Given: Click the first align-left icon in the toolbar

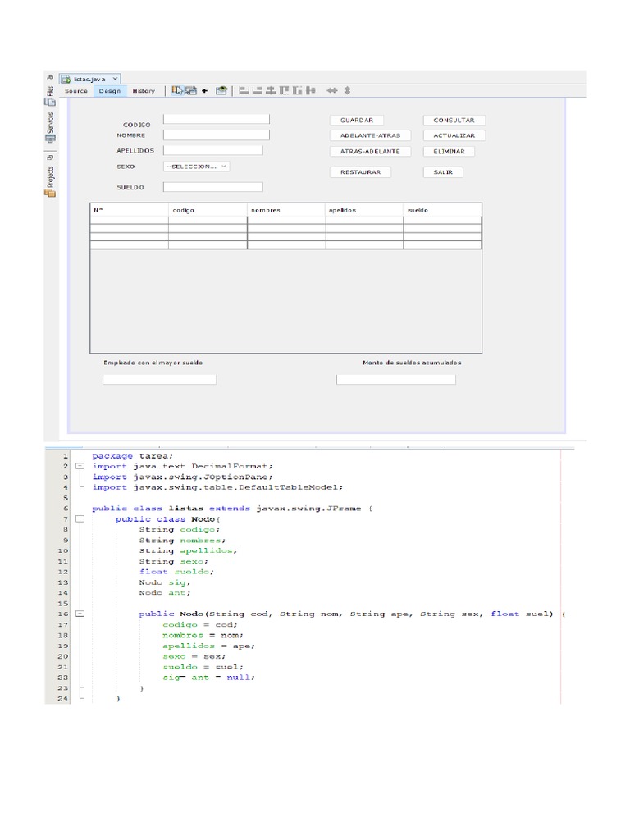Looking at the screenshot, I should pos(244,91).
